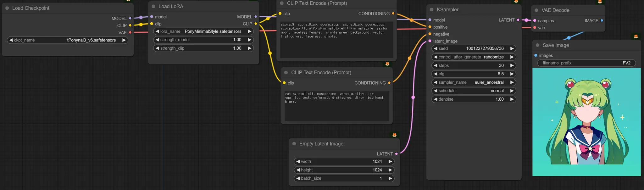Decrease height with its left arrow
The width and height of the screenshot is (644, 190).
pos(298,170)
